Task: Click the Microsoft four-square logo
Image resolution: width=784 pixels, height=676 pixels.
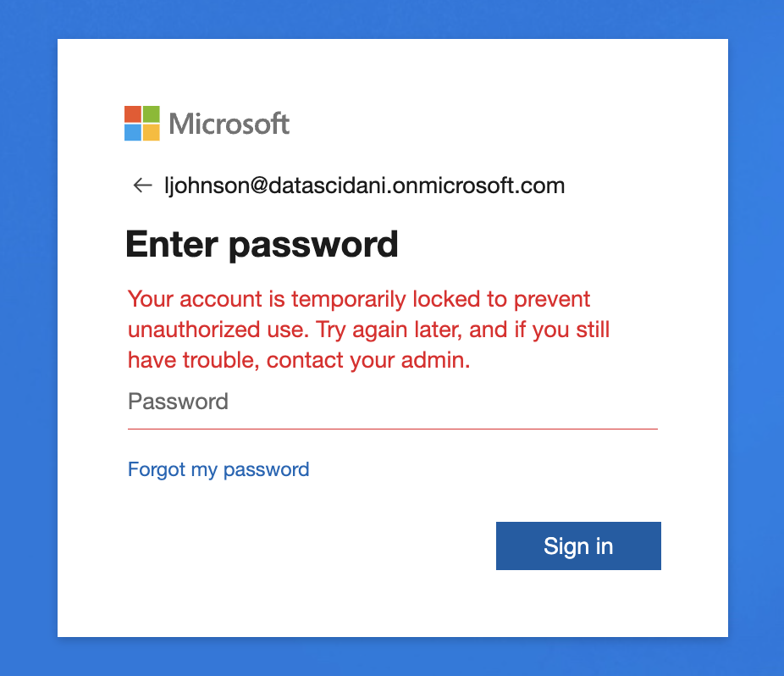Action: coord(142,124)
